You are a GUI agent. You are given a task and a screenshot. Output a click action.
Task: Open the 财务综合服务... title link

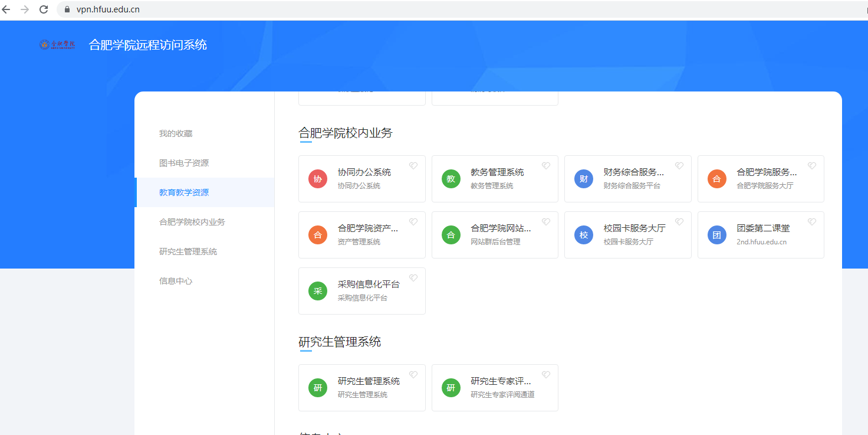tap(634, 172)
